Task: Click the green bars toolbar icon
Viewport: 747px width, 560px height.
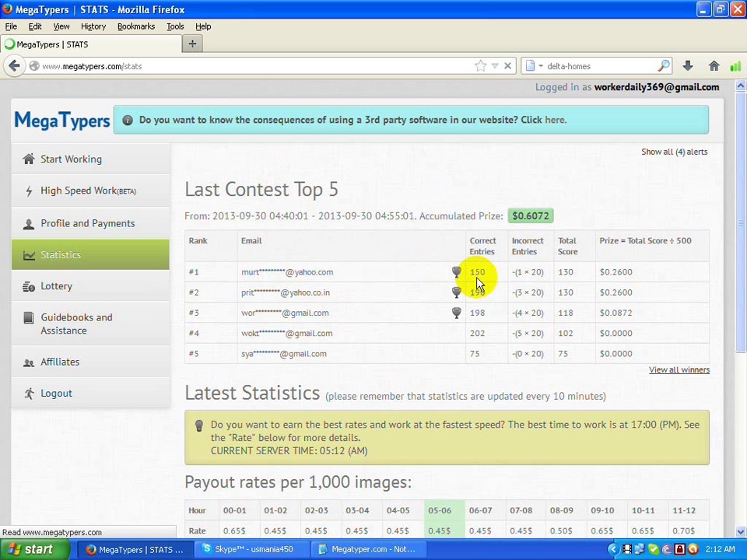Action: [735, 66]
